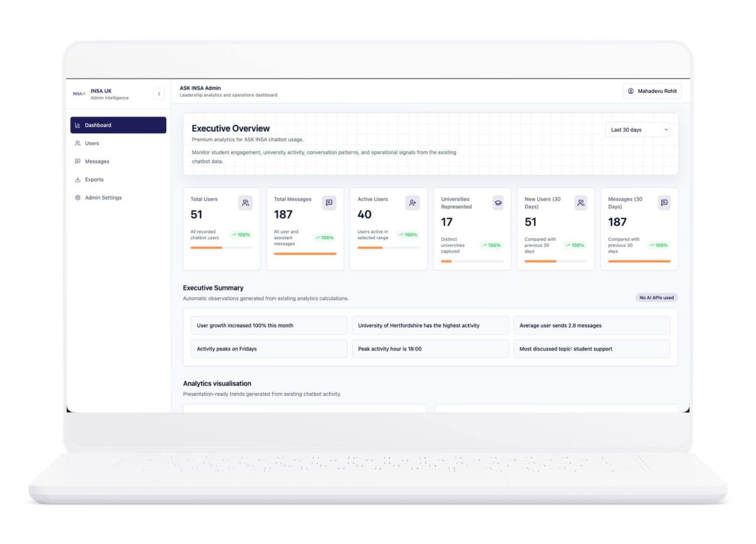
Task: Click the Total Messages card chat icon
Action: (x=329, y=202)
